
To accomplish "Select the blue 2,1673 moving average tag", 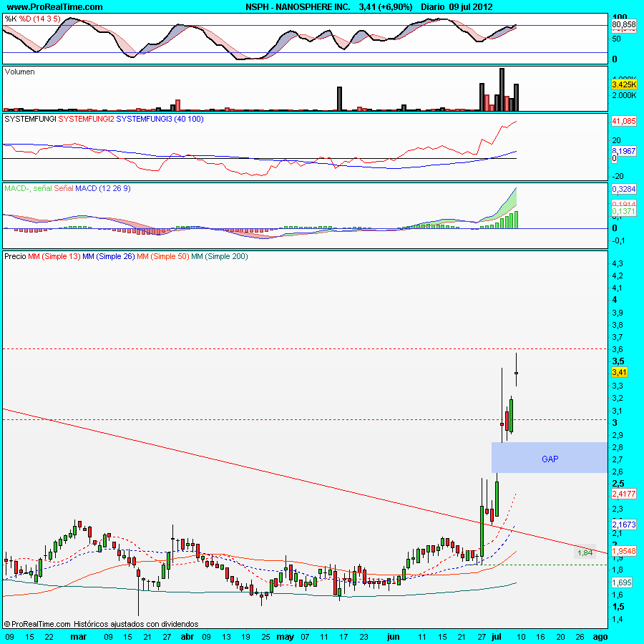I will (x=624, y=525).
